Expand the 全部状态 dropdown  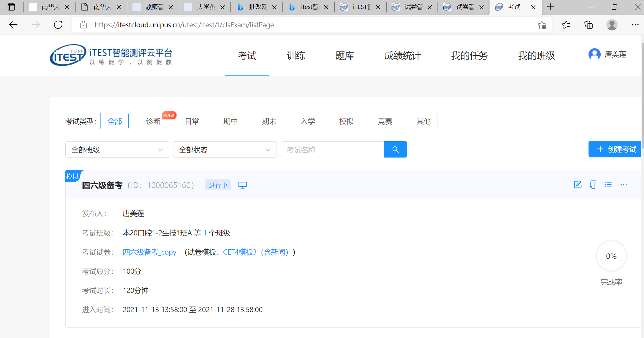(225, 149)
